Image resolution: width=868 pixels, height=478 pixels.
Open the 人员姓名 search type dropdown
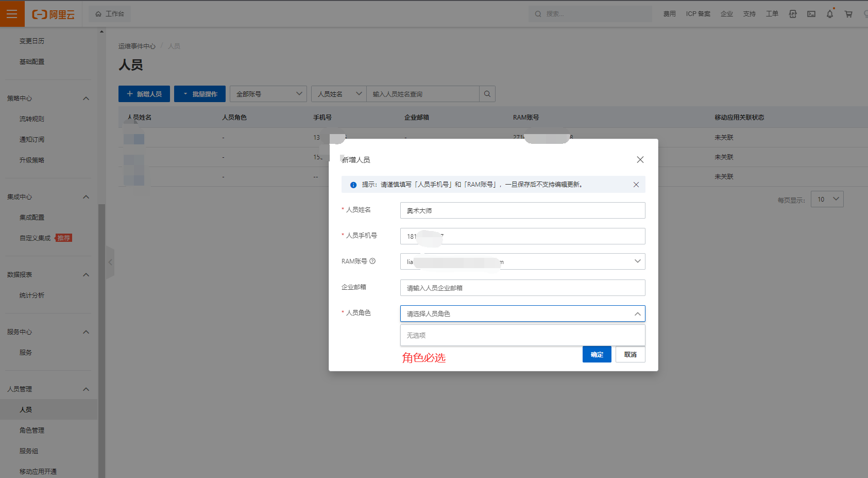339,94
